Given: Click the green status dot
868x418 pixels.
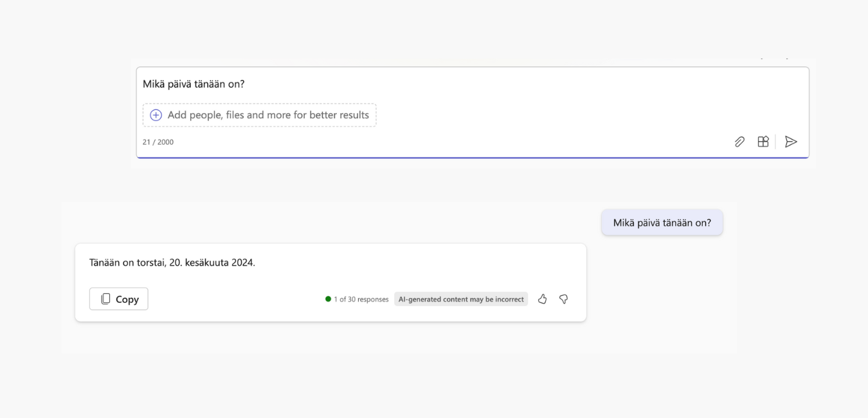Looking at the screenshot, I should point(328,299).
